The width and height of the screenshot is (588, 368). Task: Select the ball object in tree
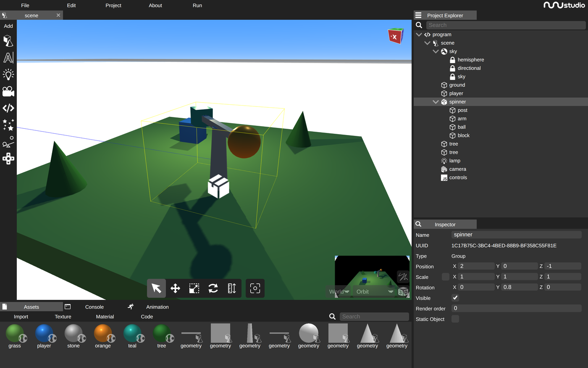click(462, 127)
